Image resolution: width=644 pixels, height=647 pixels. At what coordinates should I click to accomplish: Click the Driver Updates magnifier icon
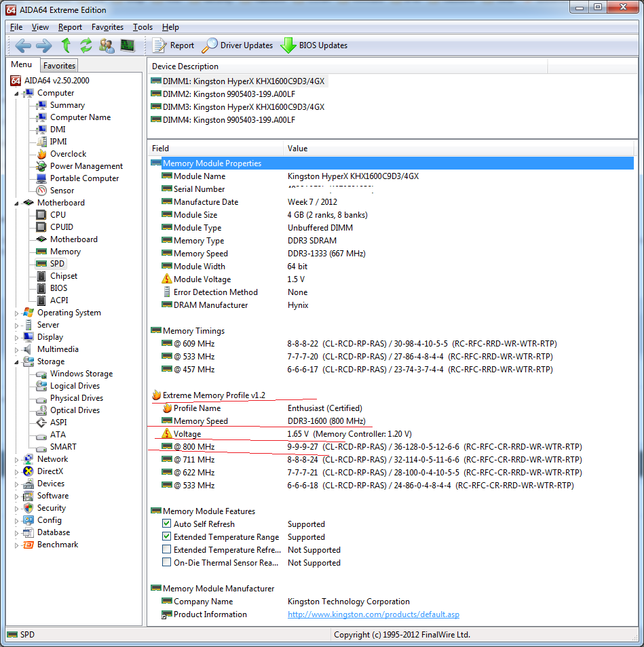tap(210, 45)
